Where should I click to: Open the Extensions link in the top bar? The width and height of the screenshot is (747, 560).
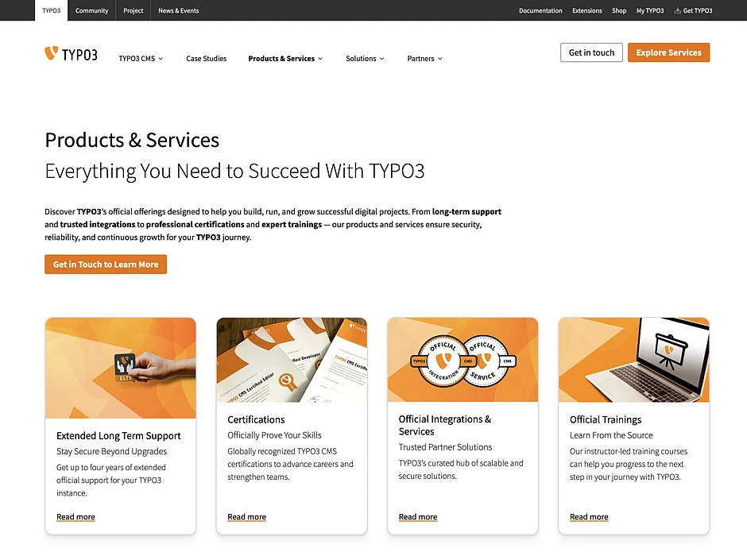pos(587,10)
